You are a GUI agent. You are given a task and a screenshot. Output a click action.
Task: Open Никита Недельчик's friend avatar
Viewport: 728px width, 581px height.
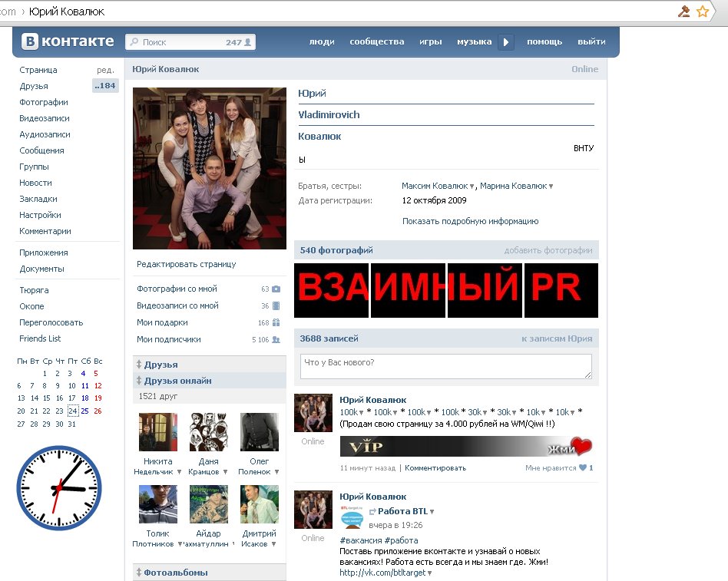click(x=158, y=432)
